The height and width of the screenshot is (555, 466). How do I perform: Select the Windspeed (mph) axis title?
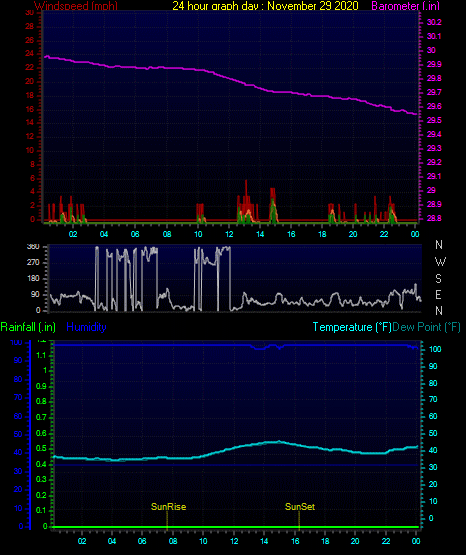pyautogui.click(x=76, y=6)
